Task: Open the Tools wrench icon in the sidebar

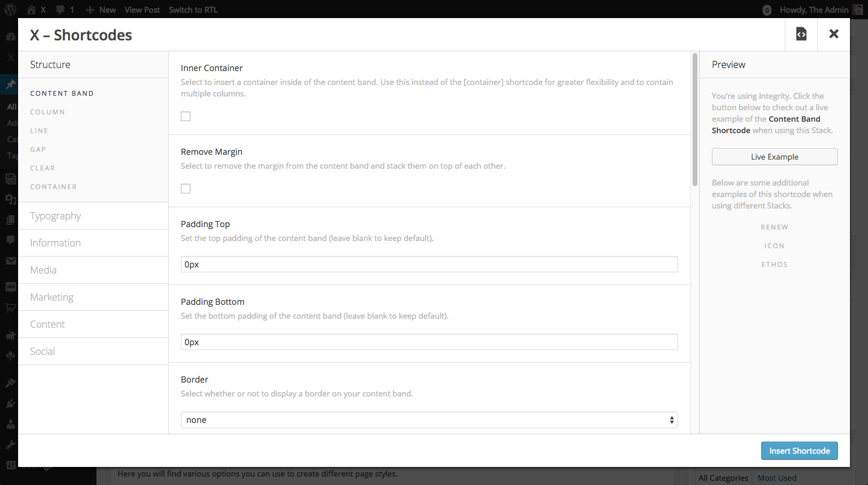Action: coord(10,444)
